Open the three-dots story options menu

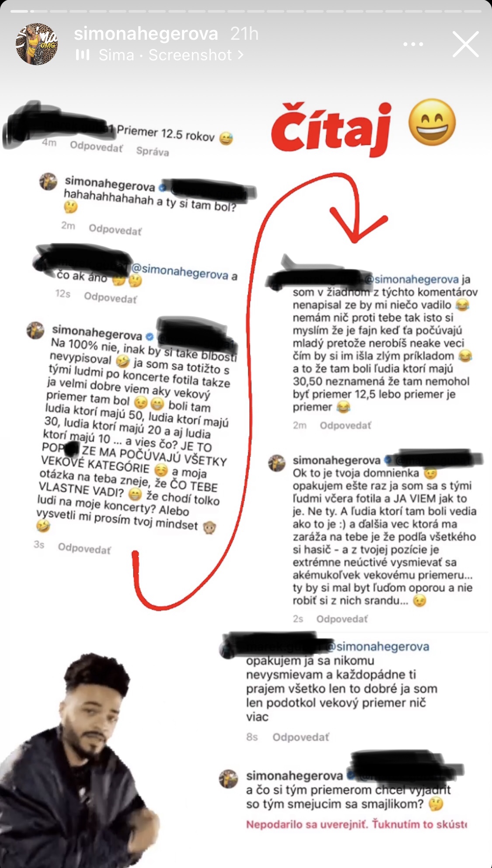click(x=413, y=44)
